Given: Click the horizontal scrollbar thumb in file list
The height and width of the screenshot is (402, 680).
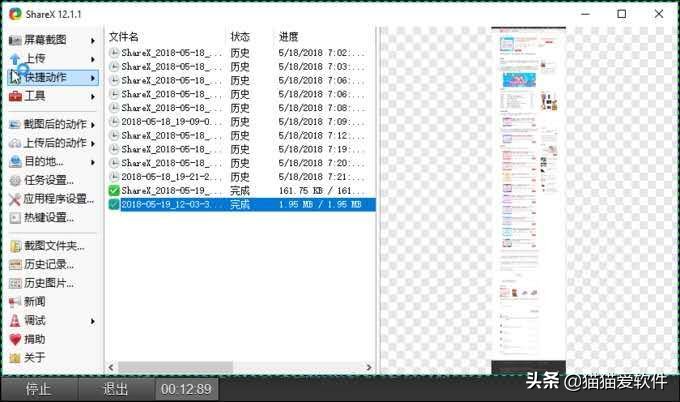Looking at the screenshot, I should [176, 367].
